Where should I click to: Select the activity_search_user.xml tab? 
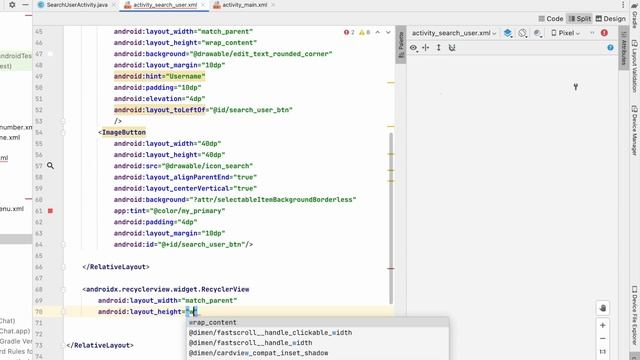[165, 5]
